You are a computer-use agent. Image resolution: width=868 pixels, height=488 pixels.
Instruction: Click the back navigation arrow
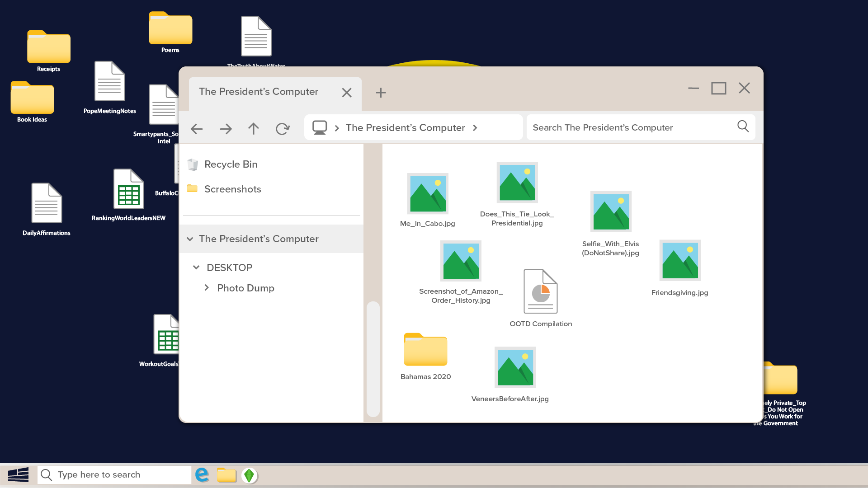point(197,129)
